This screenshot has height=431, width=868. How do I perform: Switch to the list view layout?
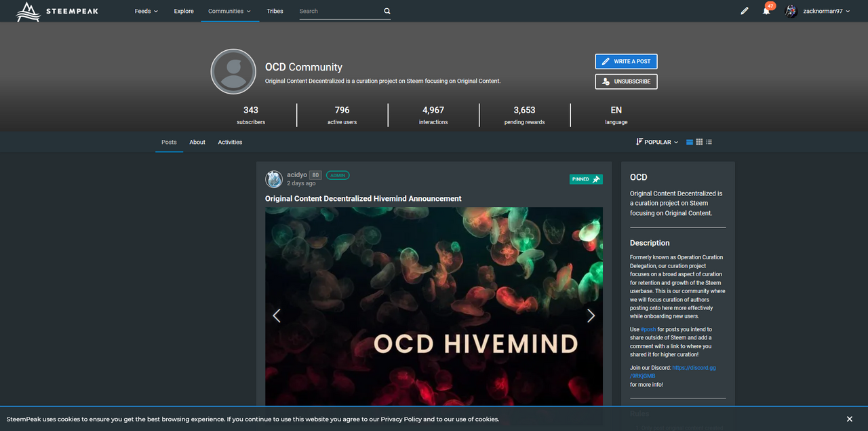point(690,142)
